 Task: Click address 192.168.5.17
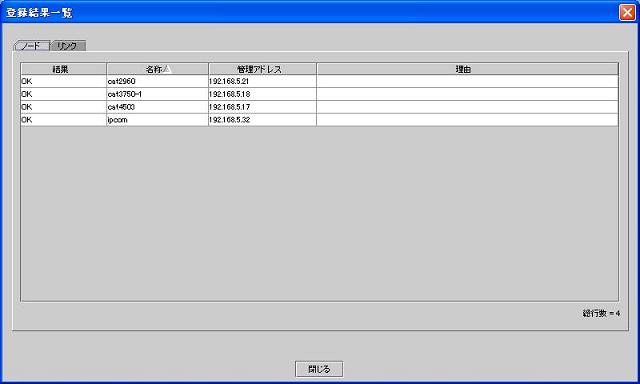pos(262,107)
